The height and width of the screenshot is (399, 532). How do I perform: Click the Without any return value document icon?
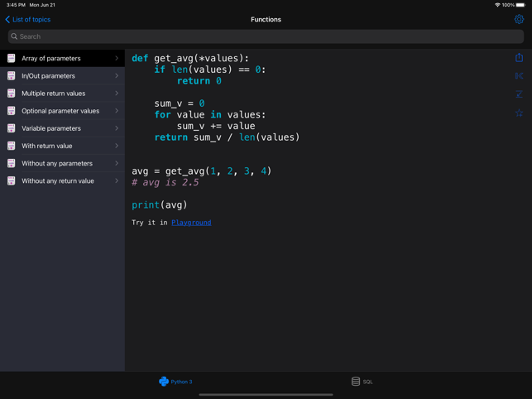[x=12, y=181]
